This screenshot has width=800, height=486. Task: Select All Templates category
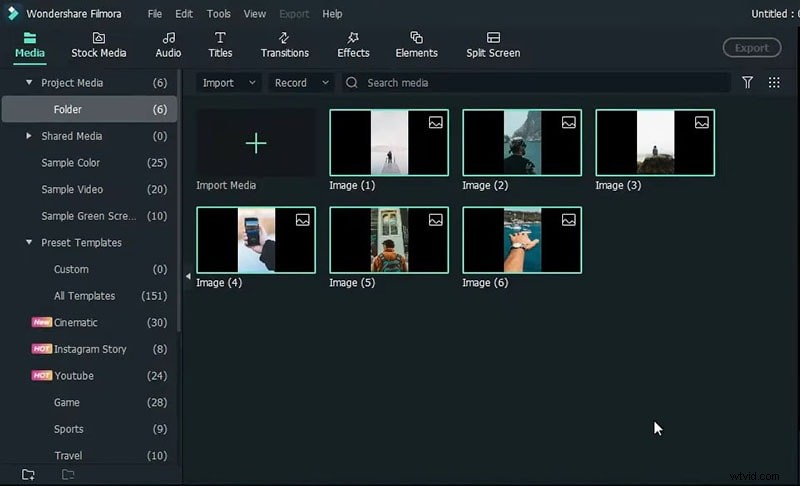(85, 296)
